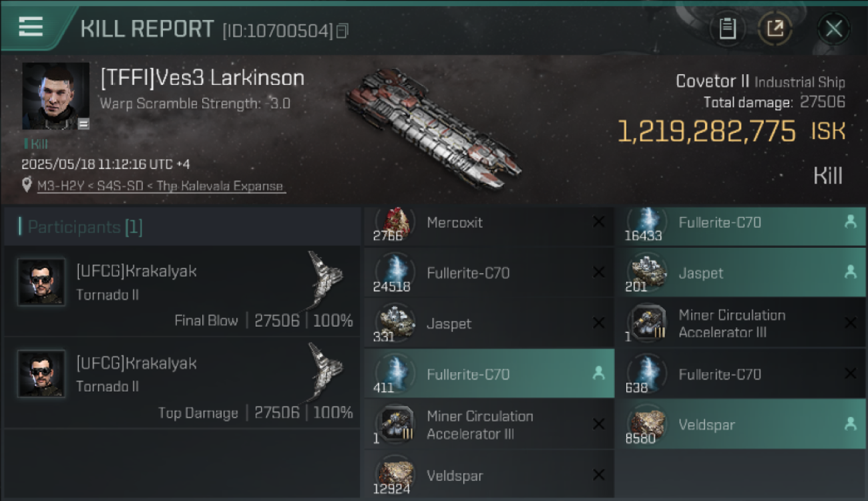Click the person icon on Jaspet 201
Viewport: 868px width, 501px height.
[850, 272]
